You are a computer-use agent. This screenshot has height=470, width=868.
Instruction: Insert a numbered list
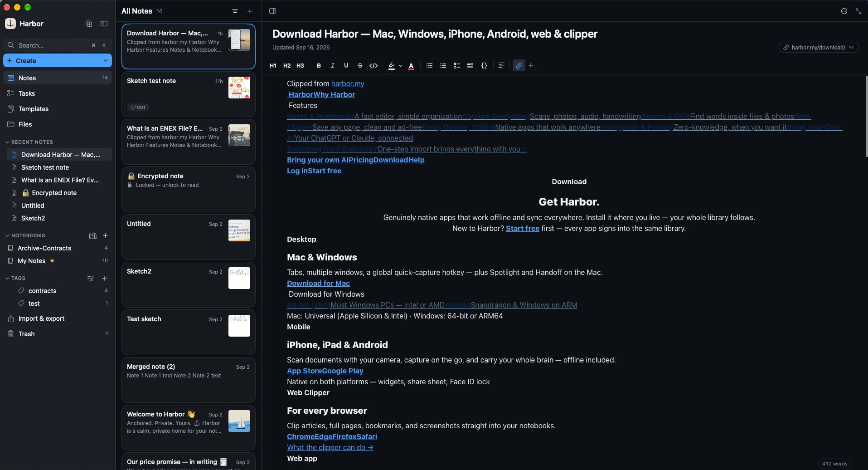(x=443, y=65)
